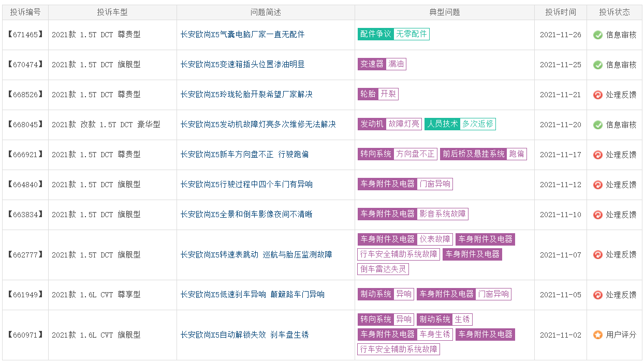Select complaint number 【670474】

point(25,65)
